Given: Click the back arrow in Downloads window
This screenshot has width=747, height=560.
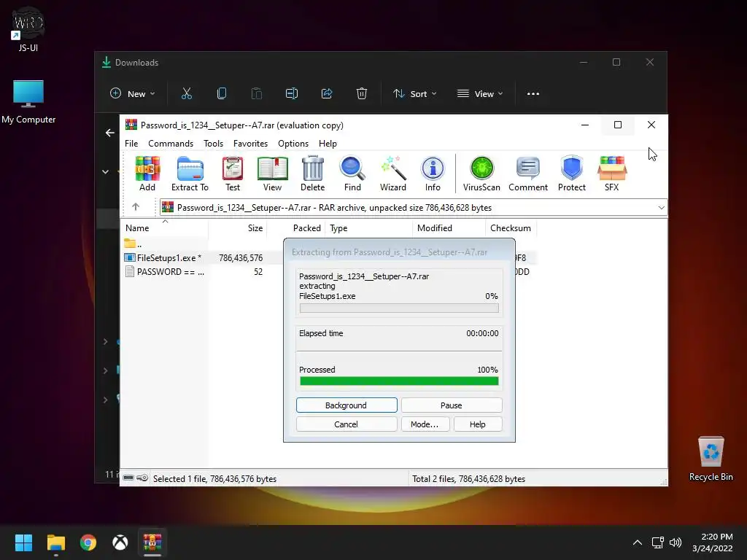Looking at the screenshot, I should [110, 133].
